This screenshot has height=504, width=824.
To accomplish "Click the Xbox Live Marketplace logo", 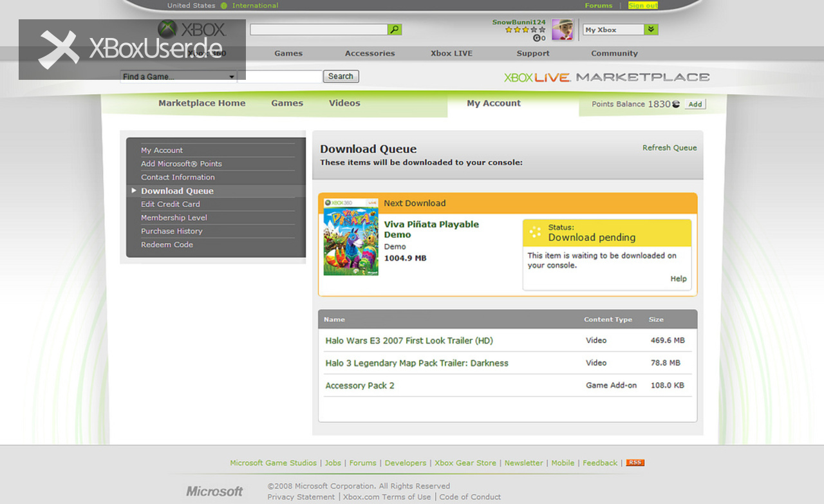I will (606, 77).
